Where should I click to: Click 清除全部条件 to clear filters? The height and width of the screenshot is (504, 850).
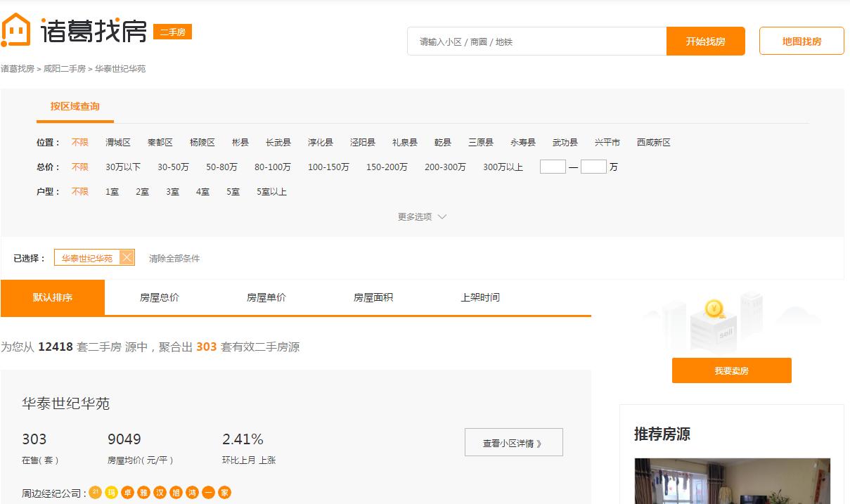pos(173,259)
